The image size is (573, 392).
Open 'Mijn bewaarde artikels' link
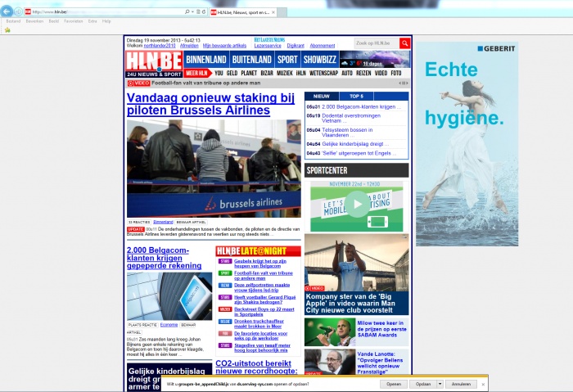coord(225,46)
